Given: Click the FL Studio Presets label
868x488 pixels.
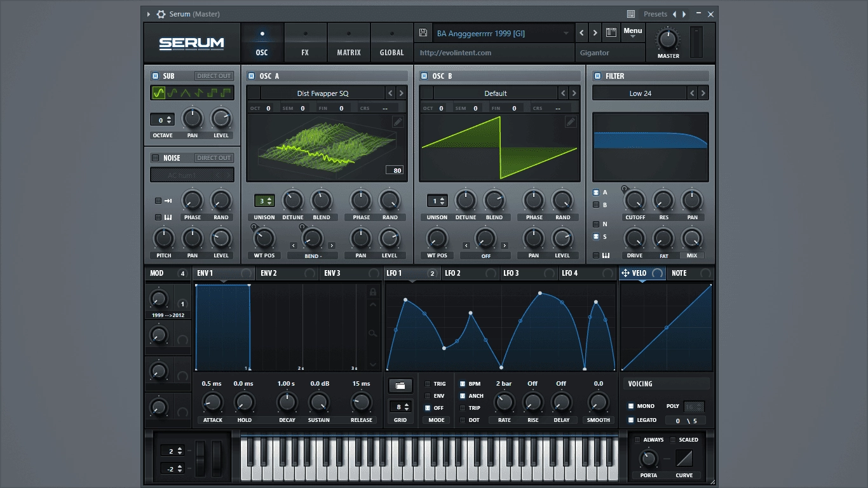Looking at the screenshot, I should (655, 14).
